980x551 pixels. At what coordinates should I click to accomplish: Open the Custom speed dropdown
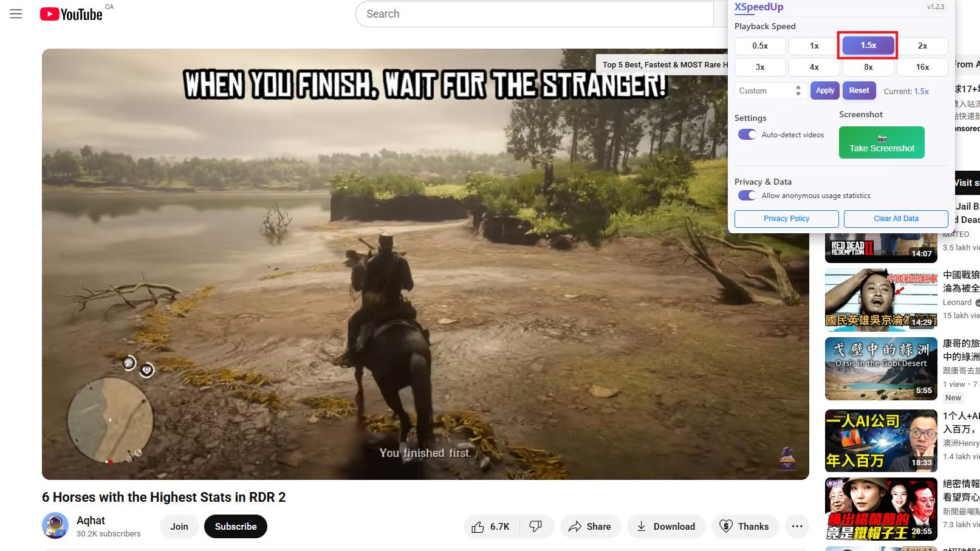coord(770,91)
